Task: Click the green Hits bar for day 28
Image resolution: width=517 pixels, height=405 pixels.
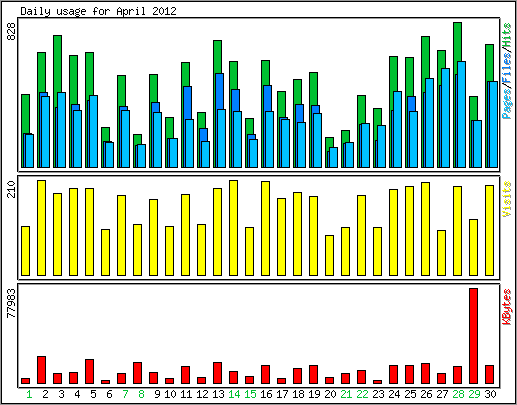Action: point(457,42)
